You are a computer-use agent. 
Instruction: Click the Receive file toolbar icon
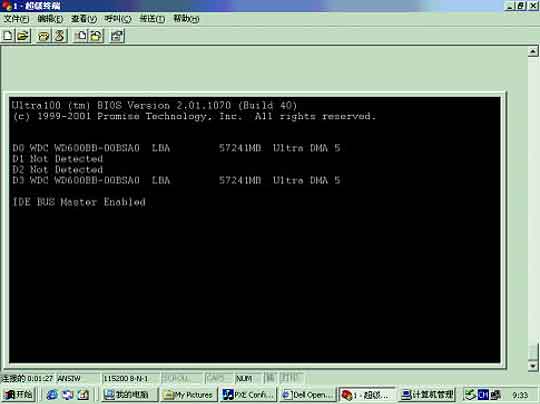click(96, 35)
